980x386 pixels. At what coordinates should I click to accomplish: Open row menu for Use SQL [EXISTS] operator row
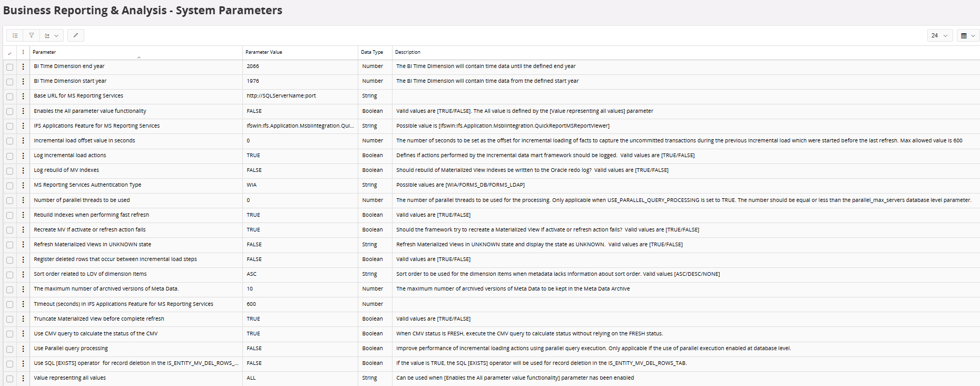point(23,363)
